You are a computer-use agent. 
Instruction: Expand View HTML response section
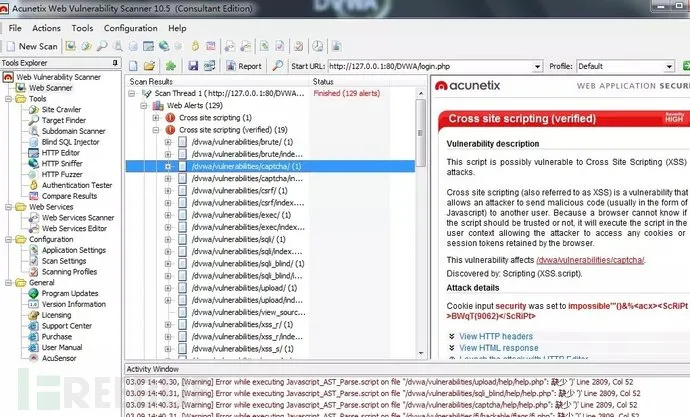click(499, 348)
